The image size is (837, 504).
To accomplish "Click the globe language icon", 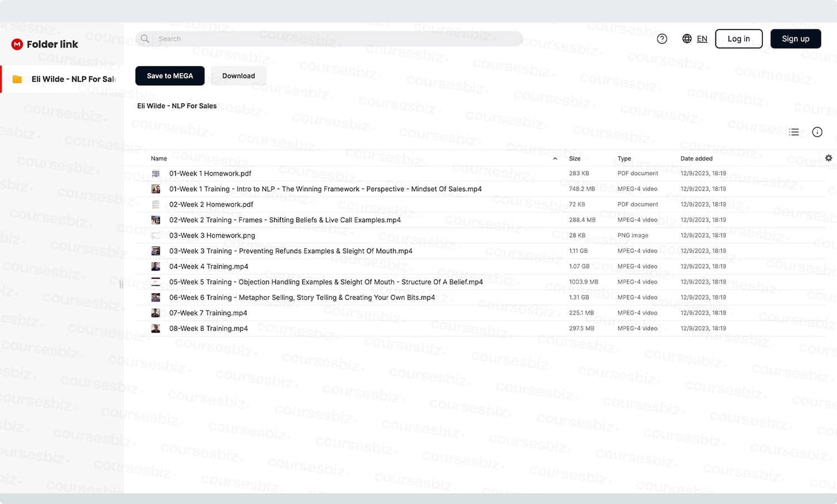I will click(687, 38).
